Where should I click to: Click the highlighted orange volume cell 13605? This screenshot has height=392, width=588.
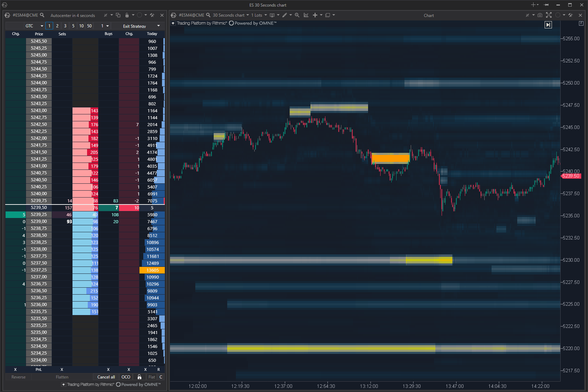(x=152, y=270)
